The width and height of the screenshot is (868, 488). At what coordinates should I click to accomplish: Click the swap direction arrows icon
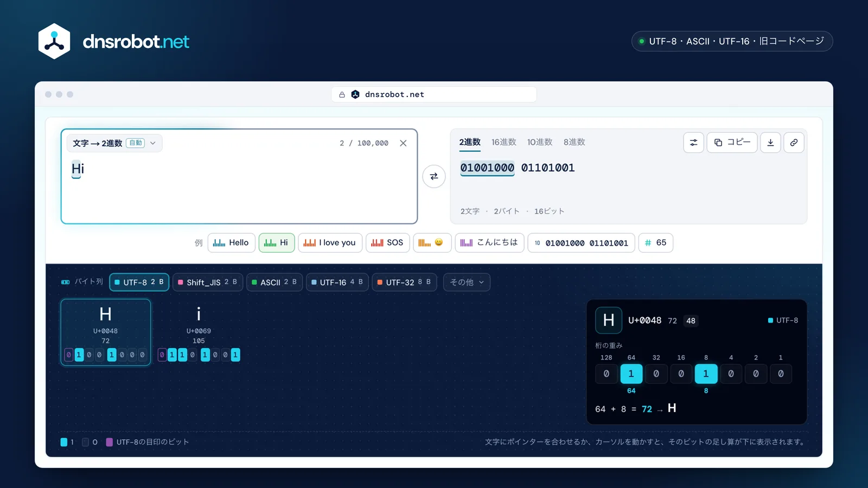click(x=434, y=176)
